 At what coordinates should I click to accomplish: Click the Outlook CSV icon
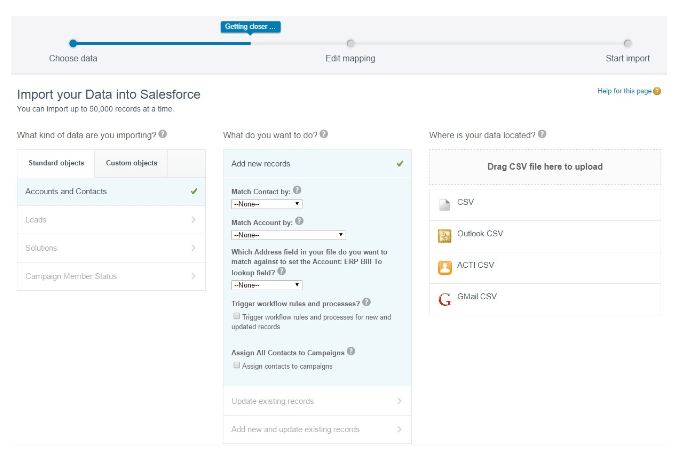pos(445,236)
